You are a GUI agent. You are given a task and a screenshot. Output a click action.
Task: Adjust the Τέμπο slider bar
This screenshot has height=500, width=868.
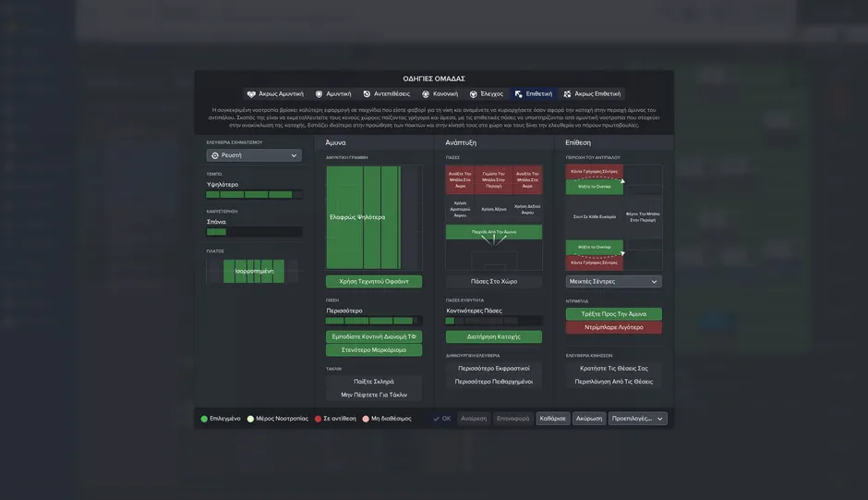tap(254, 195)
